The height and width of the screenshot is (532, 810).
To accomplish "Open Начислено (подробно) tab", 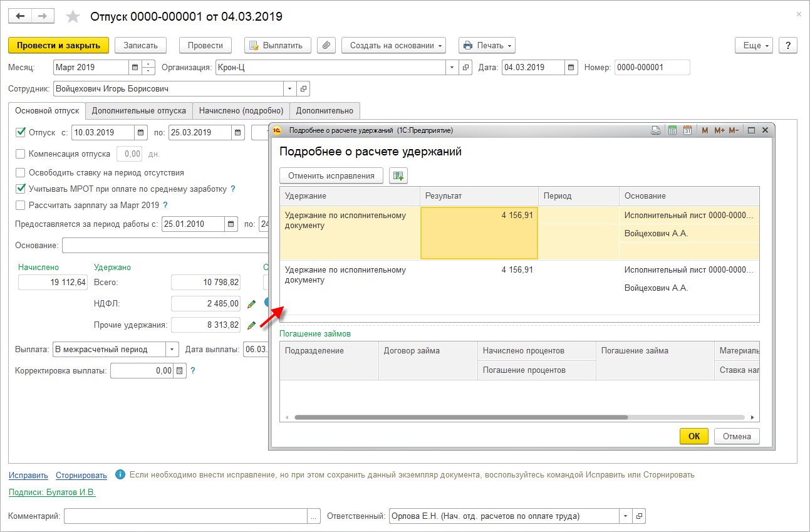I will coord(241,111).
